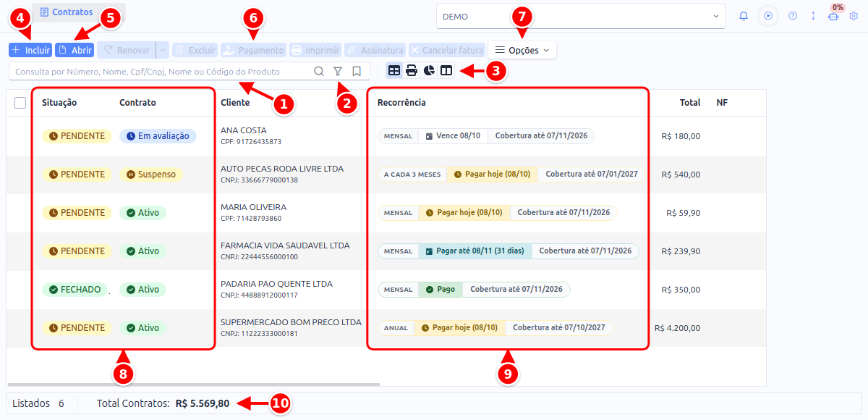Click the FECHADO status badge
The image size is (868, 420).
click(75, 290)
